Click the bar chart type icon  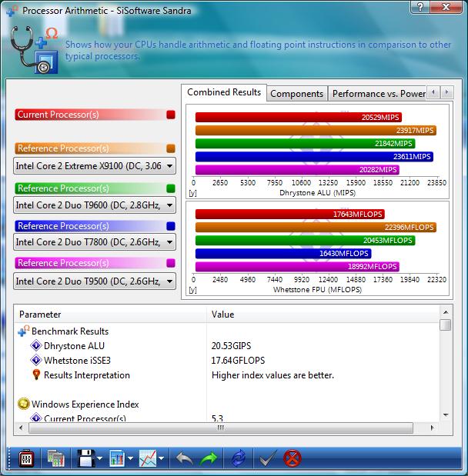click(x=117, y=458)
